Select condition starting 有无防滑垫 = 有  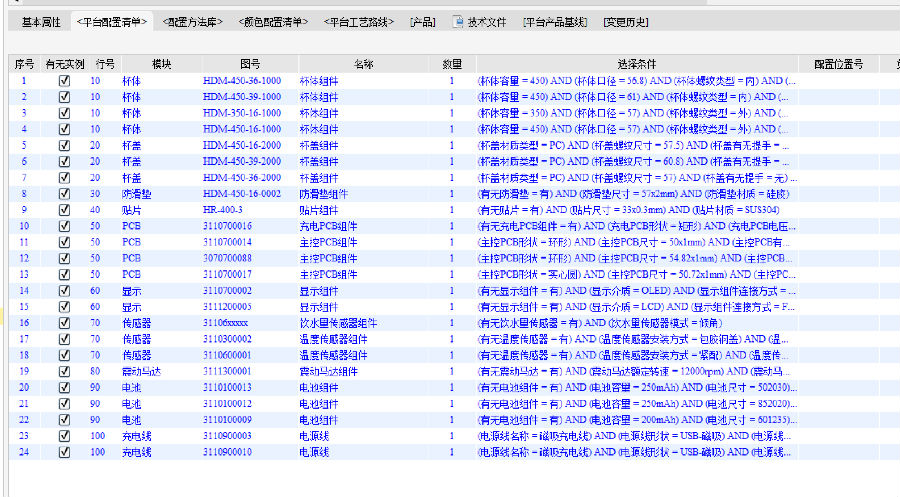[x=633, y=194]
